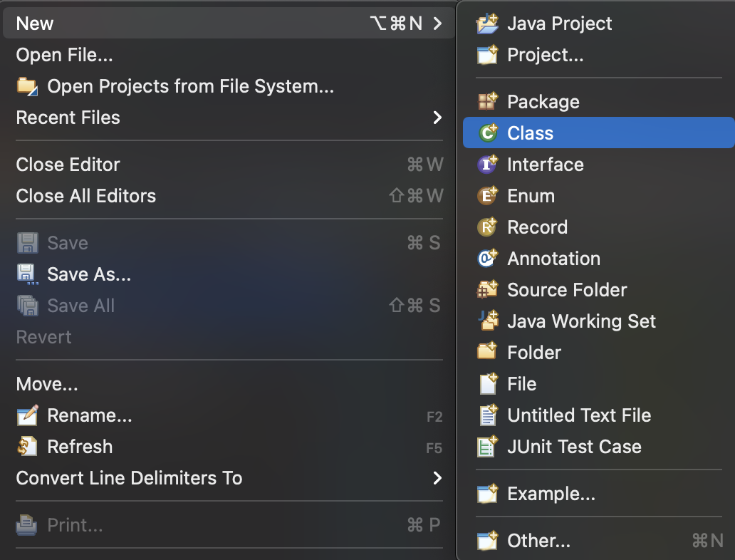Open Projects from File System
This screenshot has height=560, width=735.
point(189,86)
